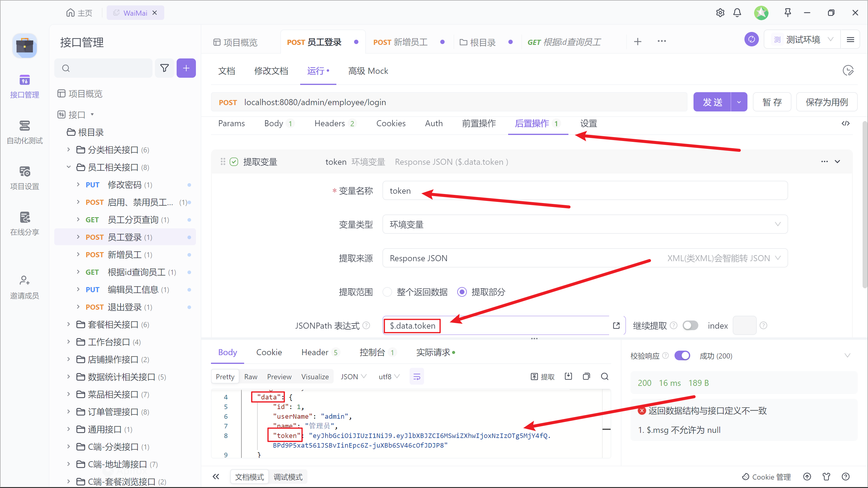Open Cookie 管理 link
868x488 pixels.
pyautogui.click(x=766, y=477)
